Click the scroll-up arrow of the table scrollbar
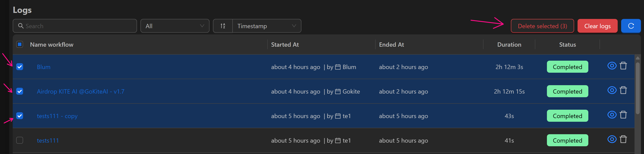Screen dimensions: 644x154 tap(638, 58)
